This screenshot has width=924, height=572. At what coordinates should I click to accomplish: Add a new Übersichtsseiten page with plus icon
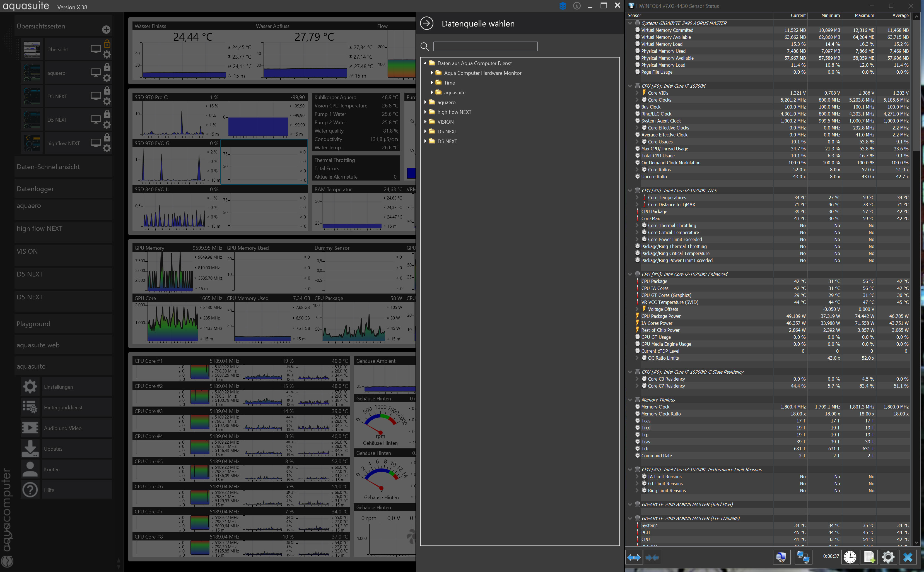click(106, 30)
